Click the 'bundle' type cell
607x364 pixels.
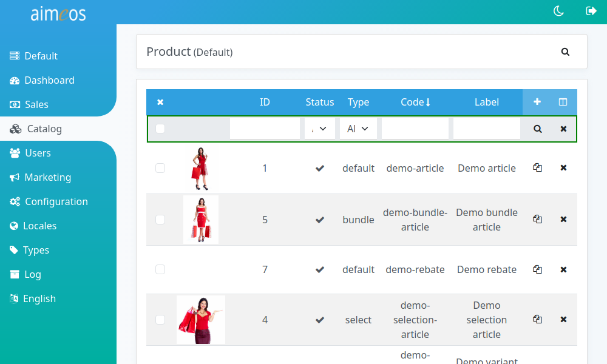click(358, 220)
